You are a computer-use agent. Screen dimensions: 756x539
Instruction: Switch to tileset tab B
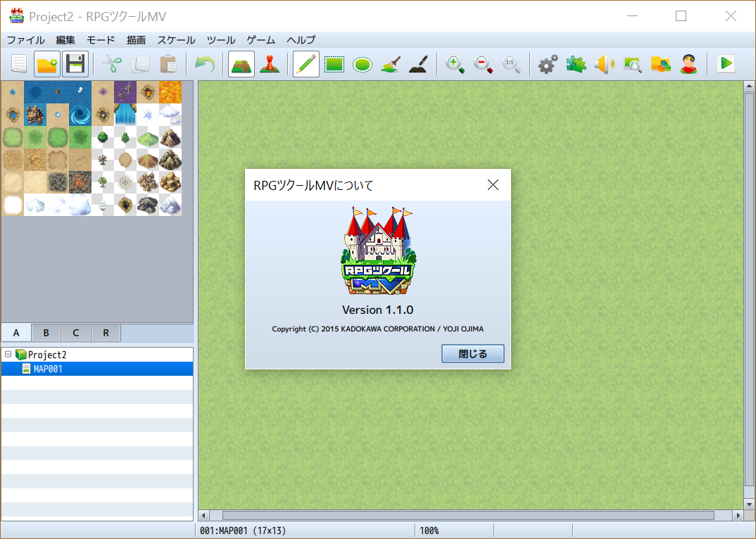[x=46, y=333]
